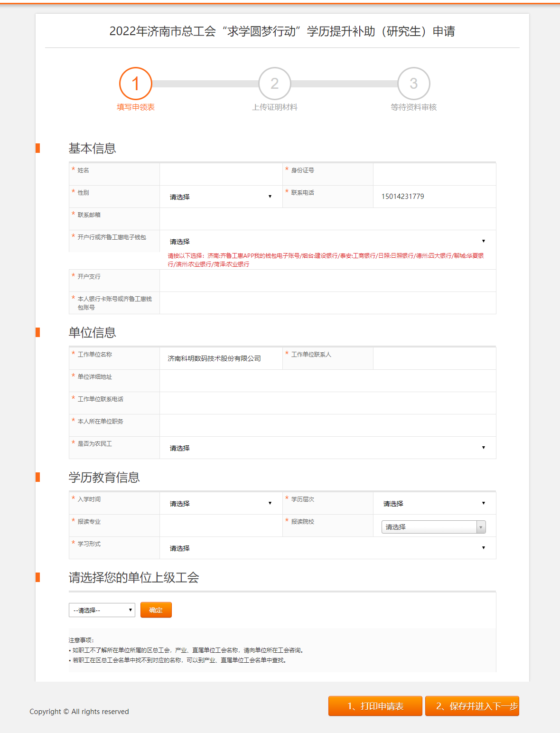This screenshot has height=733, width=560.
Task: Click the 联系电话 field showing 15014231779
Action: coord(434,196)
